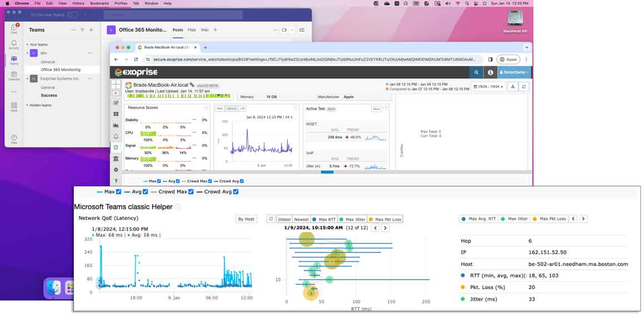Click the filter icon beside Teams heading
644x318 pixels.
click(82, 29)
